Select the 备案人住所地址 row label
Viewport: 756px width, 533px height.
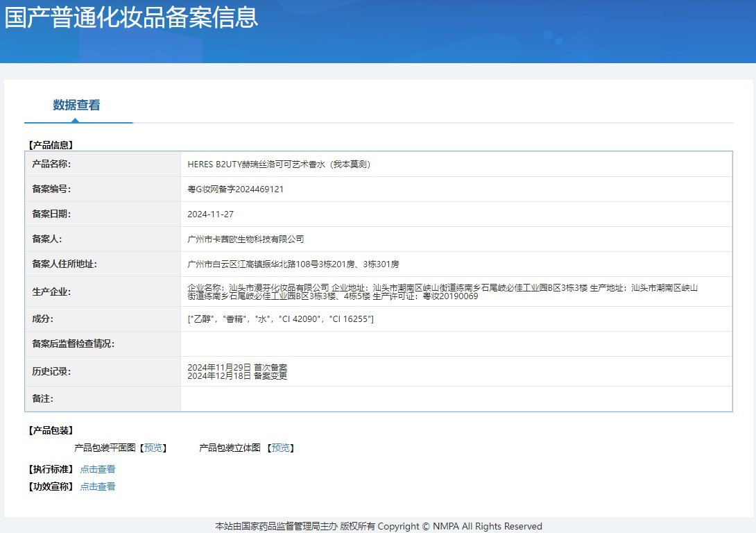tap(64, 264)
